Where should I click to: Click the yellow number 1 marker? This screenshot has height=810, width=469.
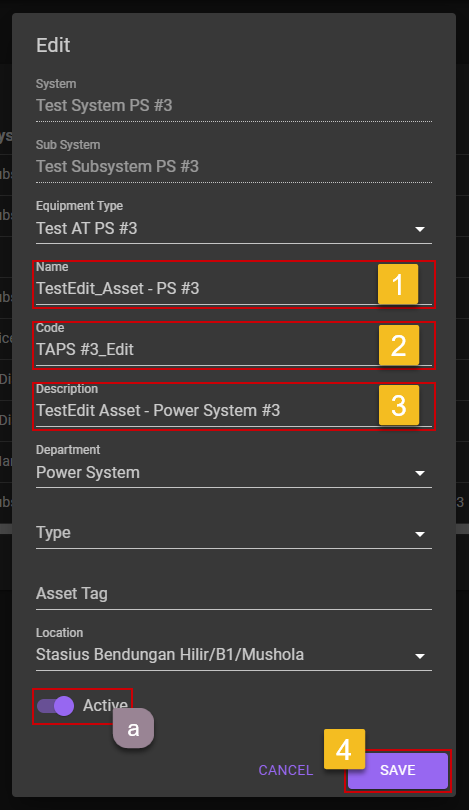pos(398,284)
